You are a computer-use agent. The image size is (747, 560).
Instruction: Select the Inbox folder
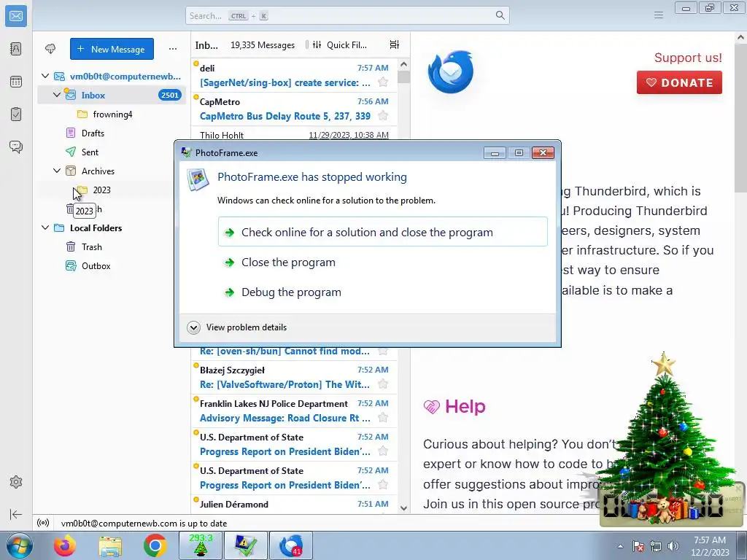[112, 95]
